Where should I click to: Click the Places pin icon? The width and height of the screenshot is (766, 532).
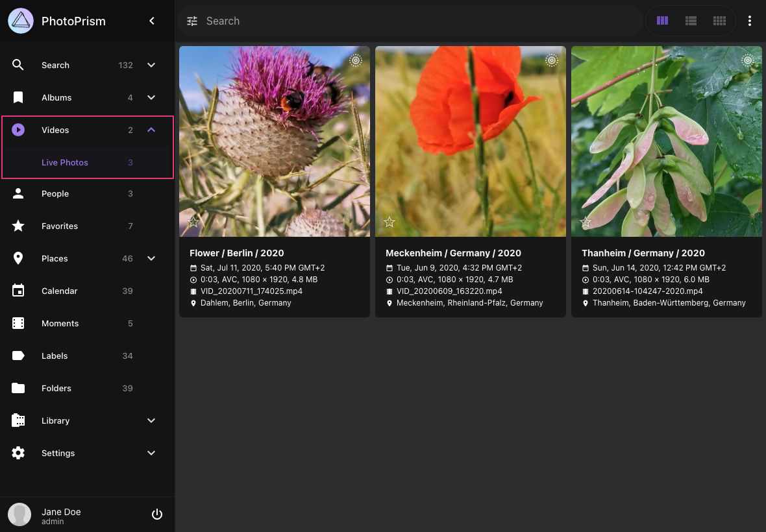(18, 258)
